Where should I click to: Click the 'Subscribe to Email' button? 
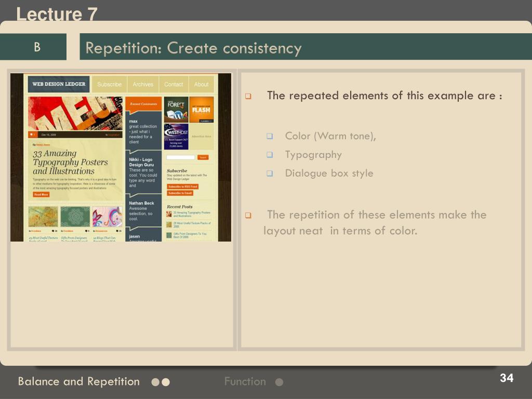(180, 193)
